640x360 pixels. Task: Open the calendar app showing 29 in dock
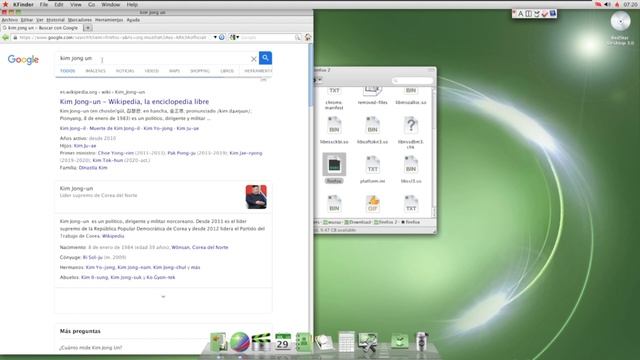282,342
